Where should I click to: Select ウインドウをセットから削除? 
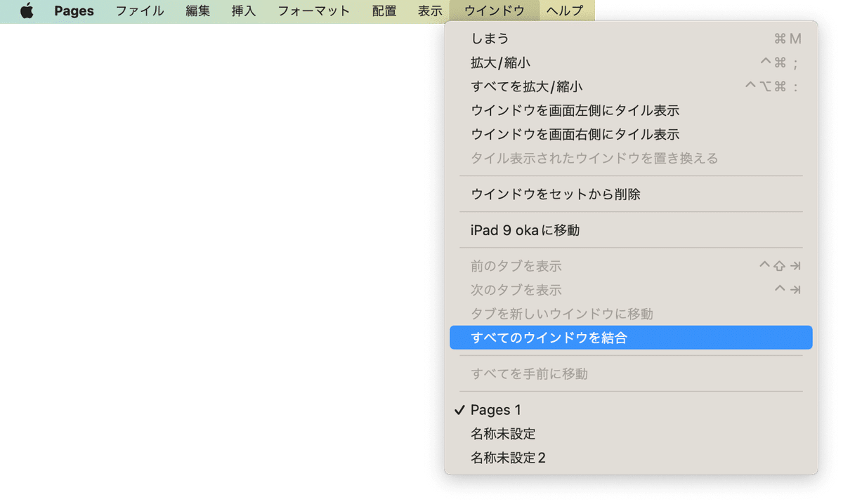pyautogui.click(x=631, y=194)
